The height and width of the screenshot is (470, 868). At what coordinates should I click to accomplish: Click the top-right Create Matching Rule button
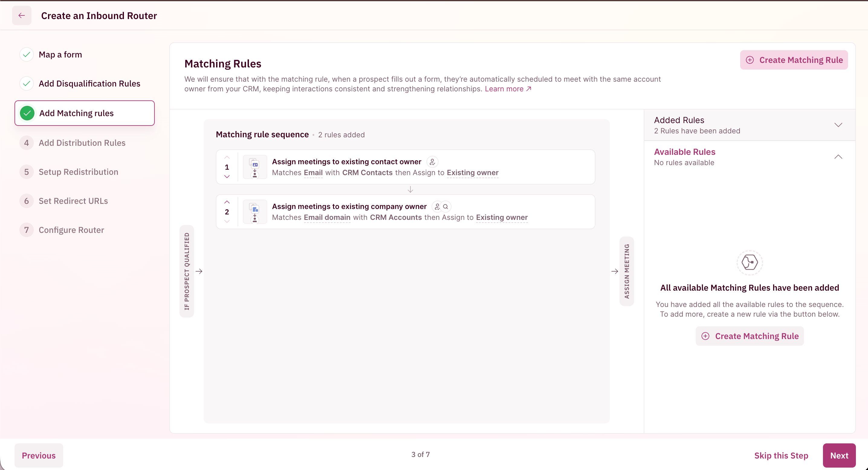794,60
